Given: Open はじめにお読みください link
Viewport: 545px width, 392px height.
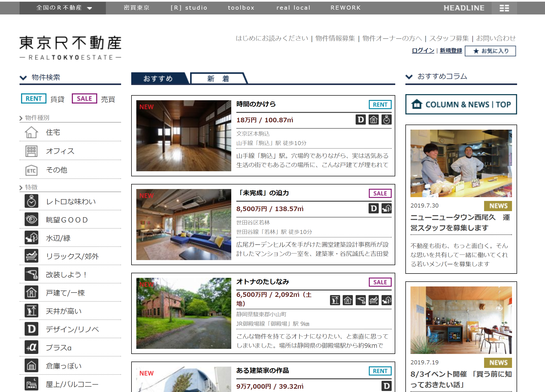Looking at the screenshot, I should 272,38.
